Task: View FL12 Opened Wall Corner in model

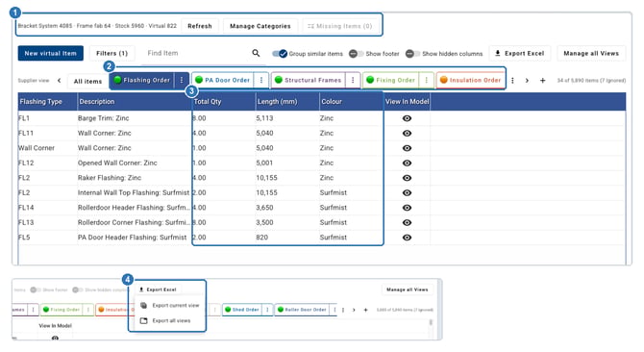Action: (407, 163)
